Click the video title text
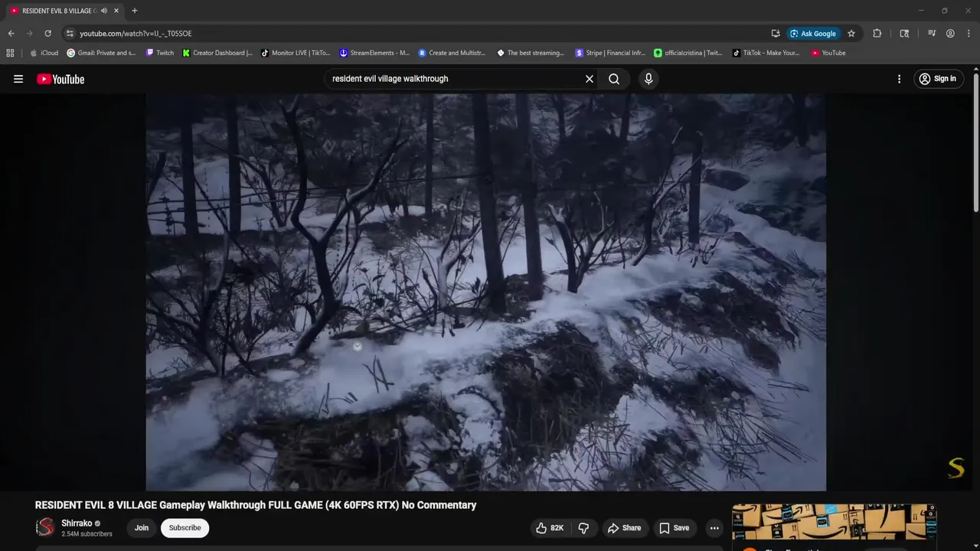 (256, 505)
